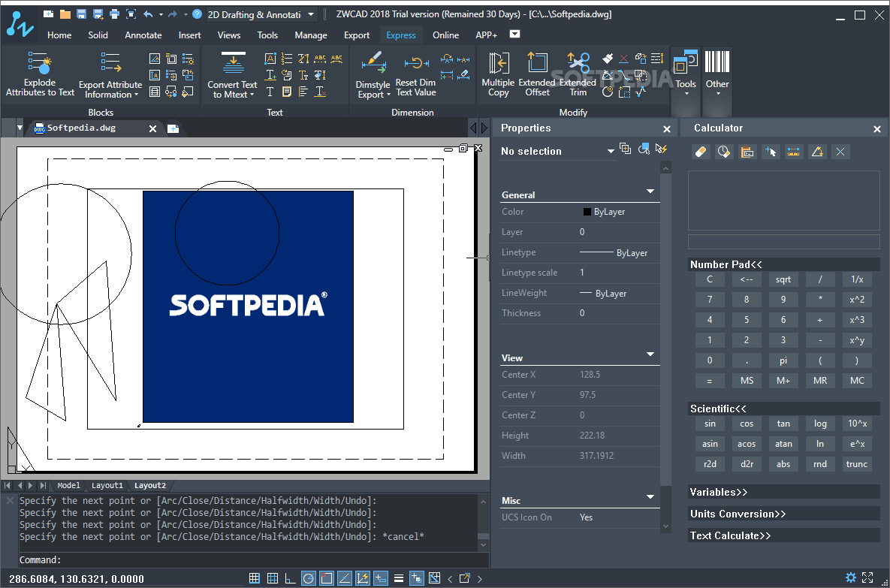890x588 pixels.
Task: Expand Text Calculate section in Calculator
Action: pyautogui.click(x=784, y=535)
